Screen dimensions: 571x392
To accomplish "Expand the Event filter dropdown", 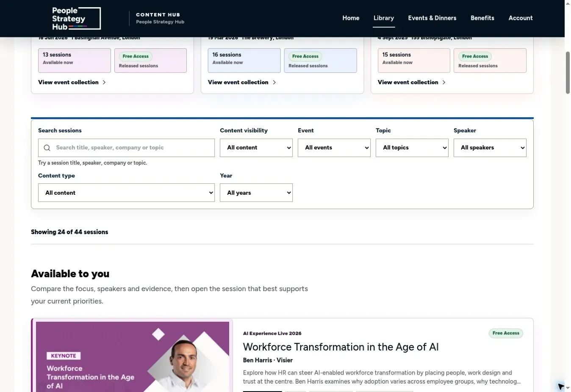I will [x=334, y=148].
